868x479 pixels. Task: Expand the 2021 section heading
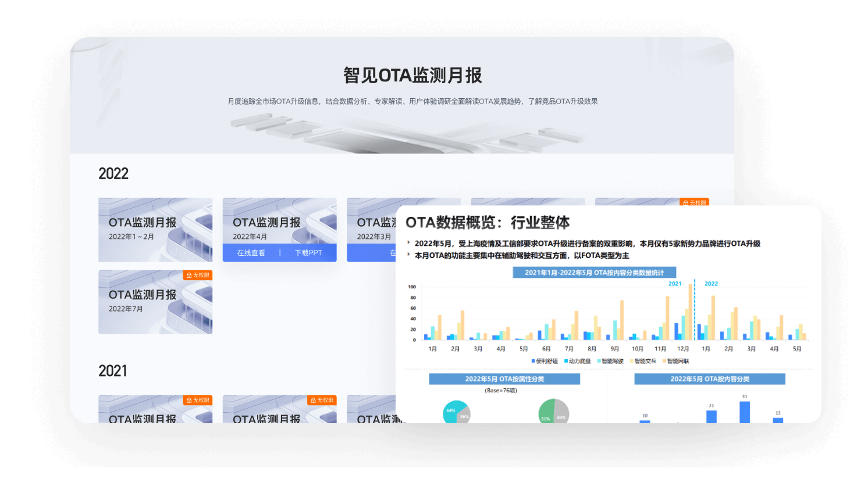pos(113,371)
